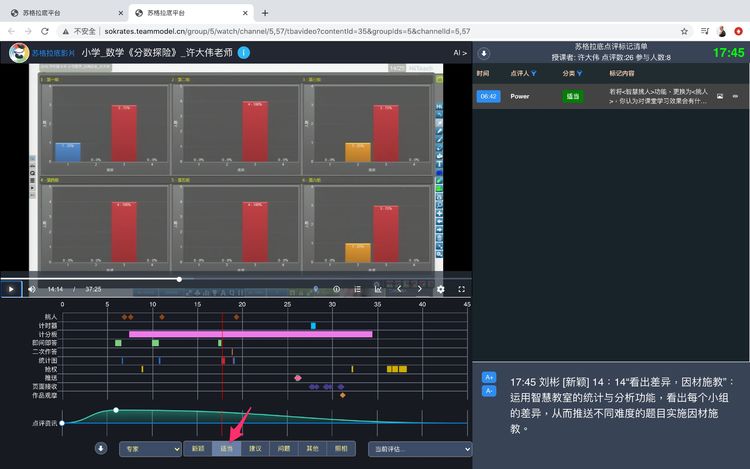Click the video progress bar handle
The width and height of the screenshot is (750, 469).
(179, 279)
